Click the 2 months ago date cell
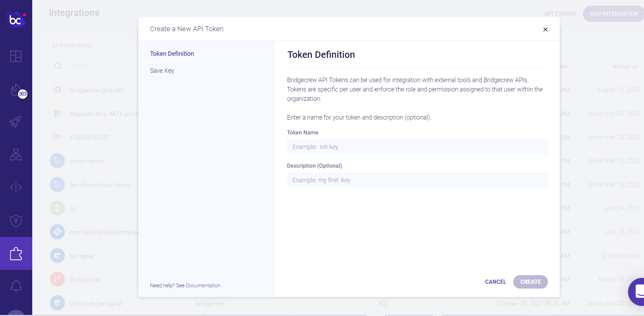The height and width of the screenshot is (316, 644). (621, 256)
